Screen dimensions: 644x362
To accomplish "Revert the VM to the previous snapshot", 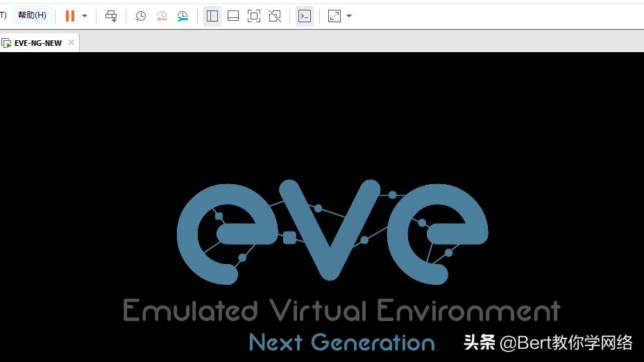I will point(162,16).
